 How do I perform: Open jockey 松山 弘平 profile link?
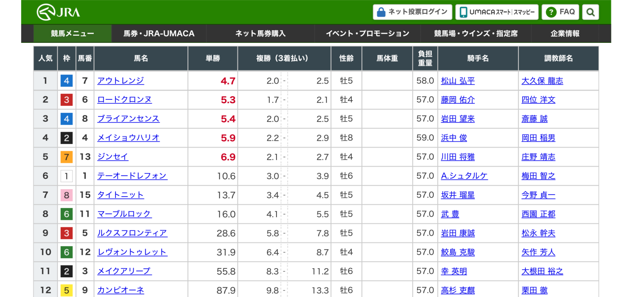458,81
